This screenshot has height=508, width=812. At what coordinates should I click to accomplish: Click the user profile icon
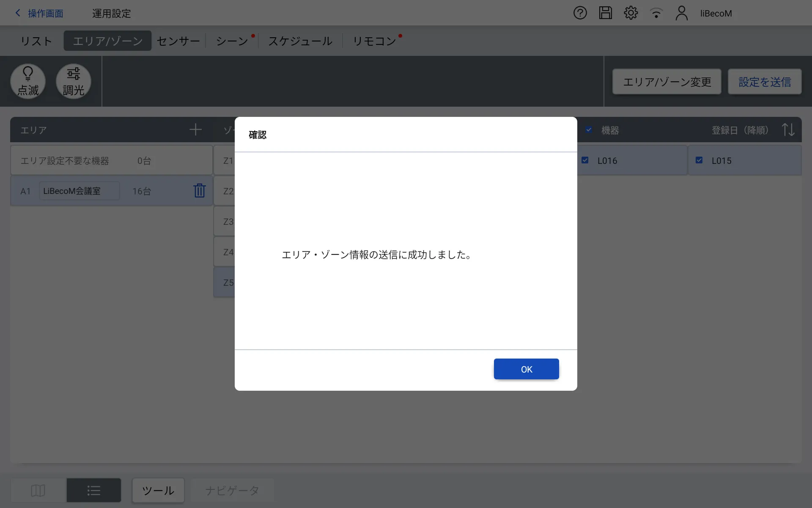(x=681, y=13)
